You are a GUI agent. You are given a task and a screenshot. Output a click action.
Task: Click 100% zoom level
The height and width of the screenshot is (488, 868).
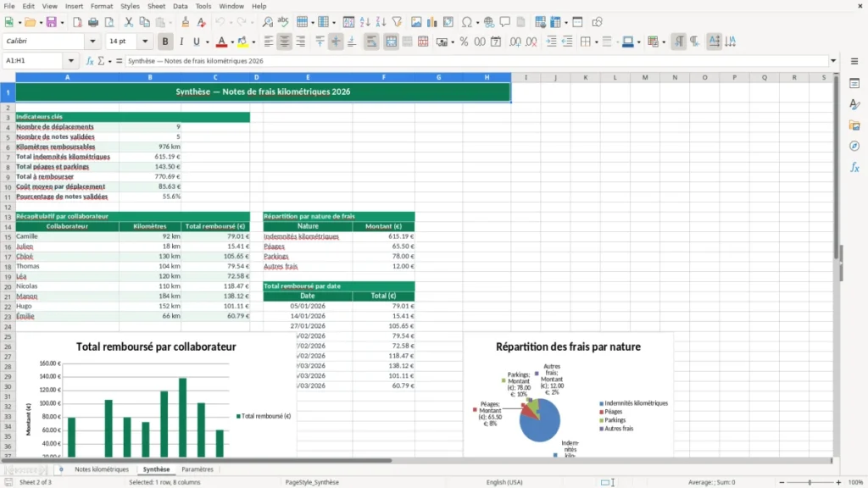click(856, 482)
